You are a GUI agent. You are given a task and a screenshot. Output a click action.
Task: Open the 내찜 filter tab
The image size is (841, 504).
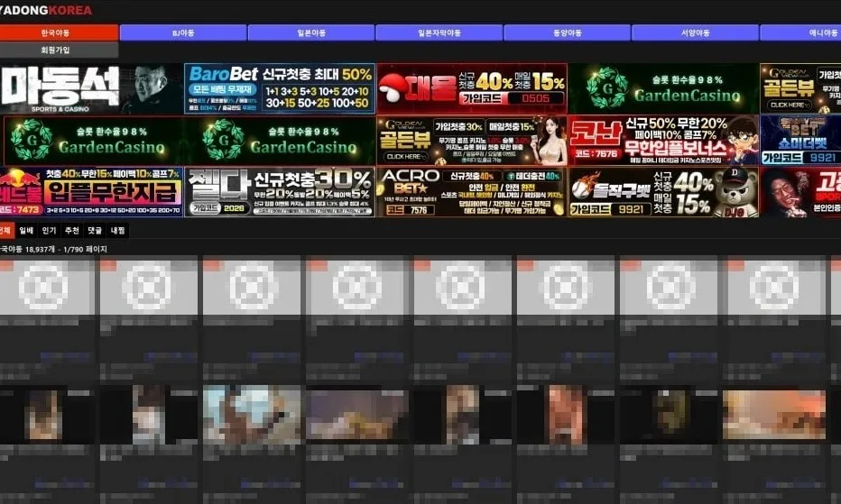117,231
